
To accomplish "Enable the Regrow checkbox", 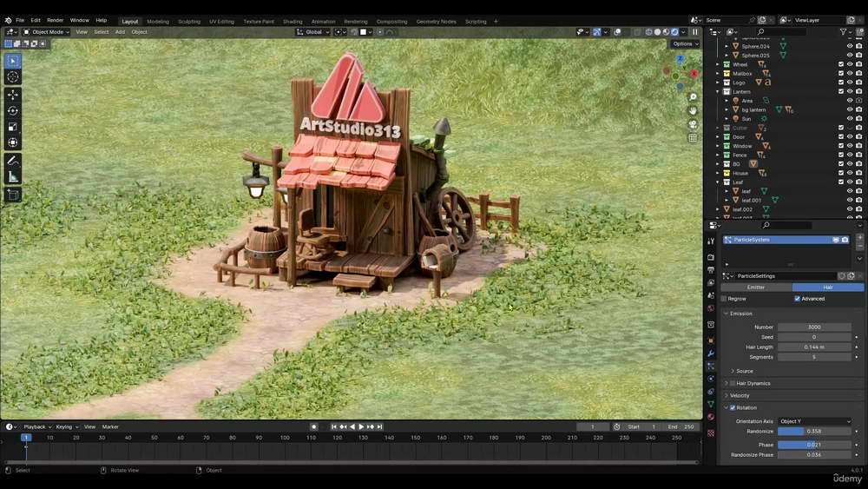I will [x=724, y=299].
